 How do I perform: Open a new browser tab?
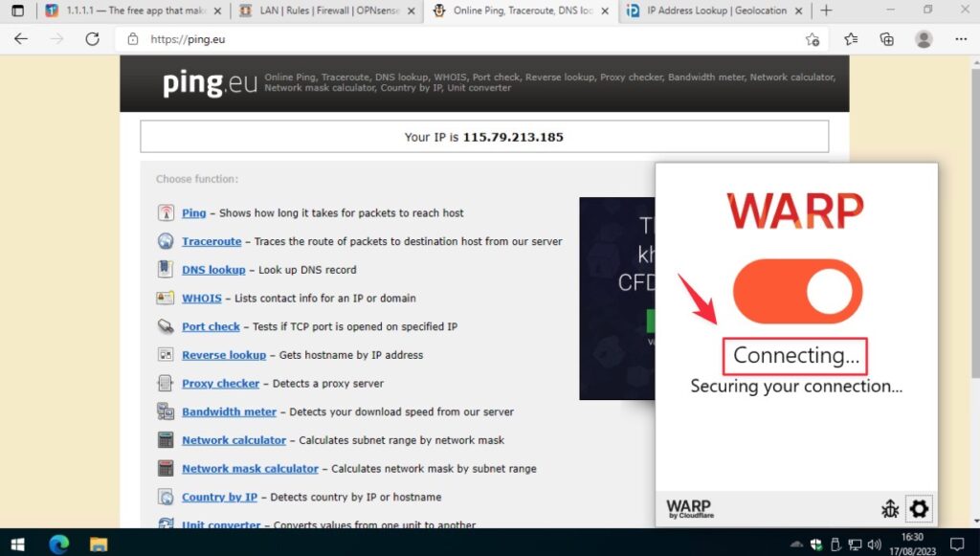point(826,11)
